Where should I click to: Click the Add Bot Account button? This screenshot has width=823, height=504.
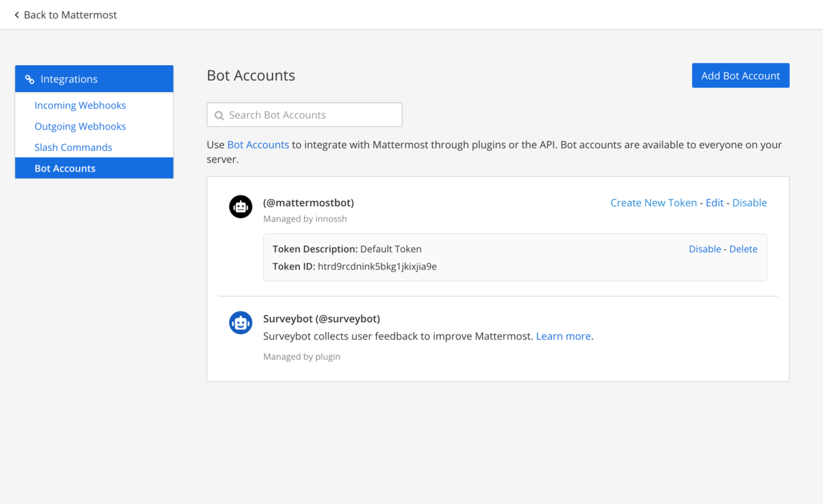click(741, 75)
